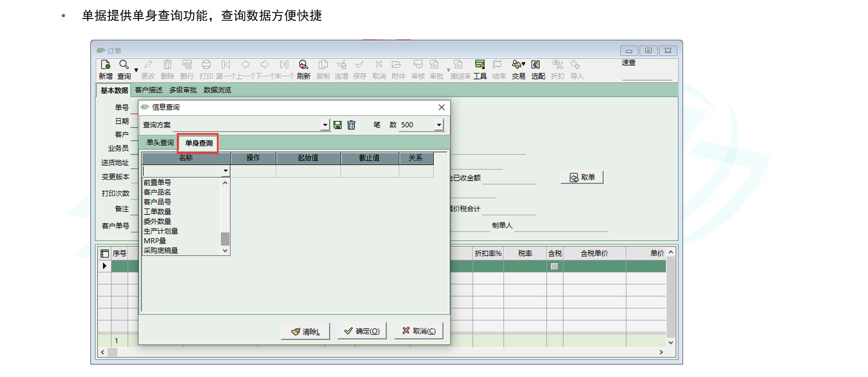The width and height of the screenshot is (868, 377).
Task: Delete the query scheme with the trash icon
Action: click(351, 125)
